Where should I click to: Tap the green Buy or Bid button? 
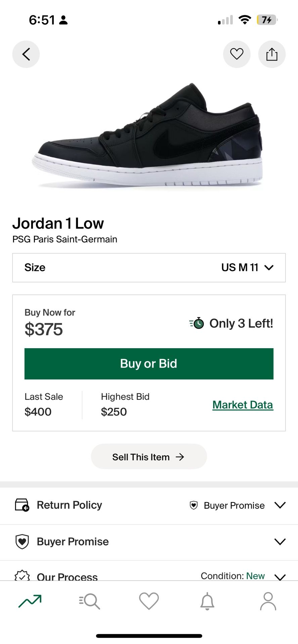(149, 364)
